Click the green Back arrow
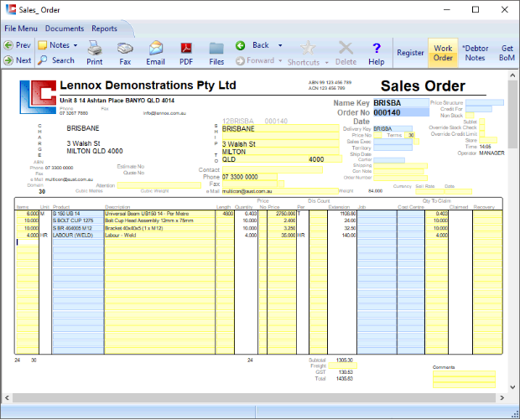This screenshot has width=520, height=420. 241,45
